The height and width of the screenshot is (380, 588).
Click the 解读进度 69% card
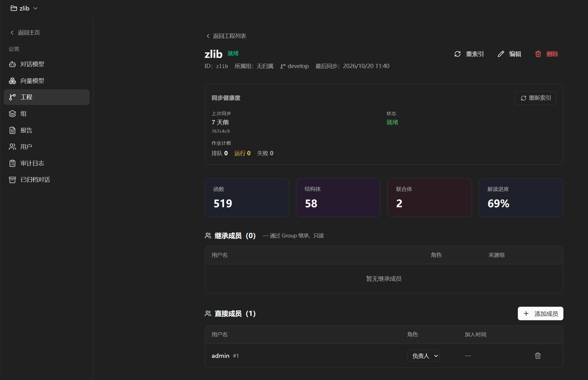click(x=521, y=198)
